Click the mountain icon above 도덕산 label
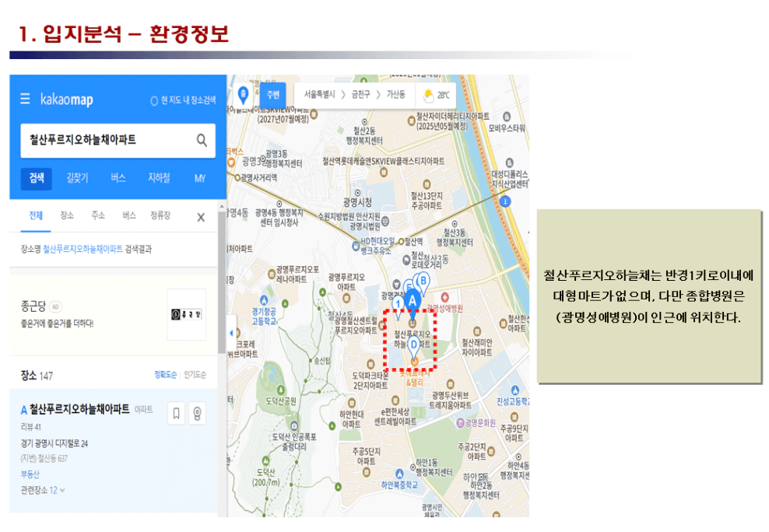The height and width of the screenshot is (532, 769). point(265,460)
